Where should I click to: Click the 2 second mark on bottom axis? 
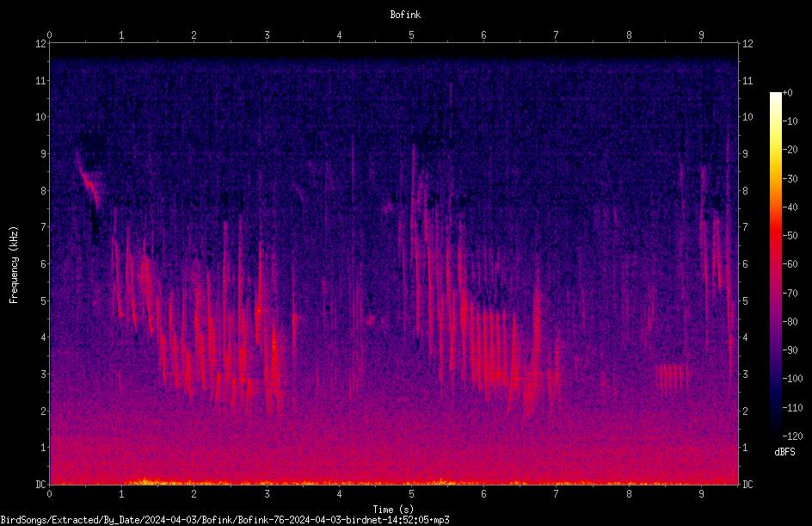[194, 494]
